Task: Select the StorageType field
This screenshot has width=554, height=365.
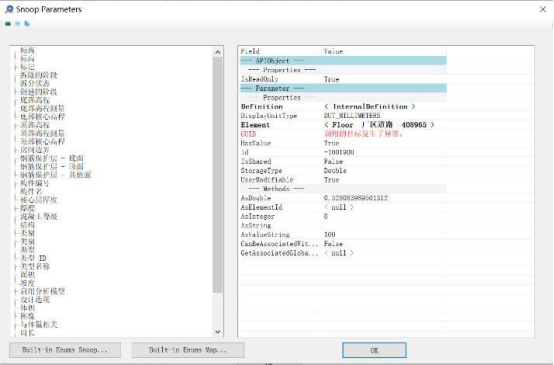Action: click(261, 171)
